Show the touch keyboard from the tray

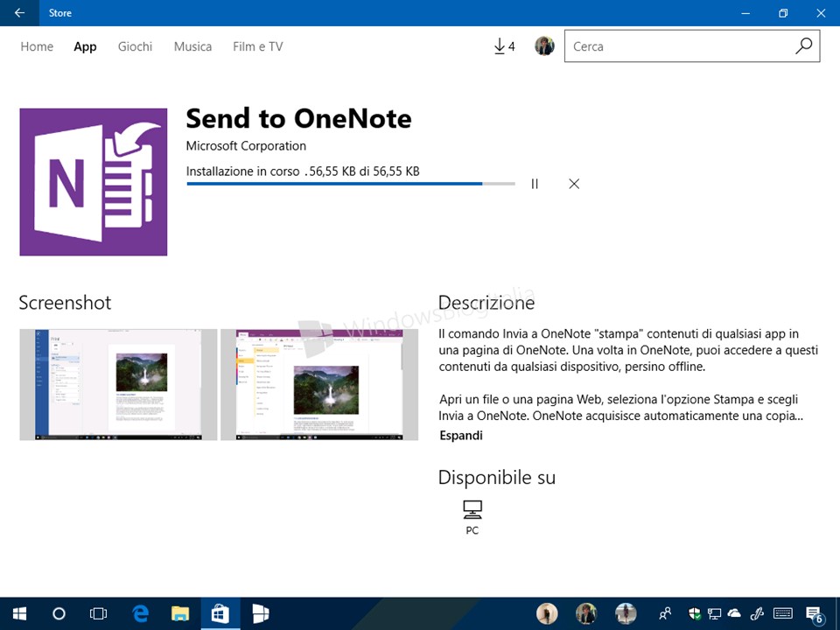[x=783, y=614]
